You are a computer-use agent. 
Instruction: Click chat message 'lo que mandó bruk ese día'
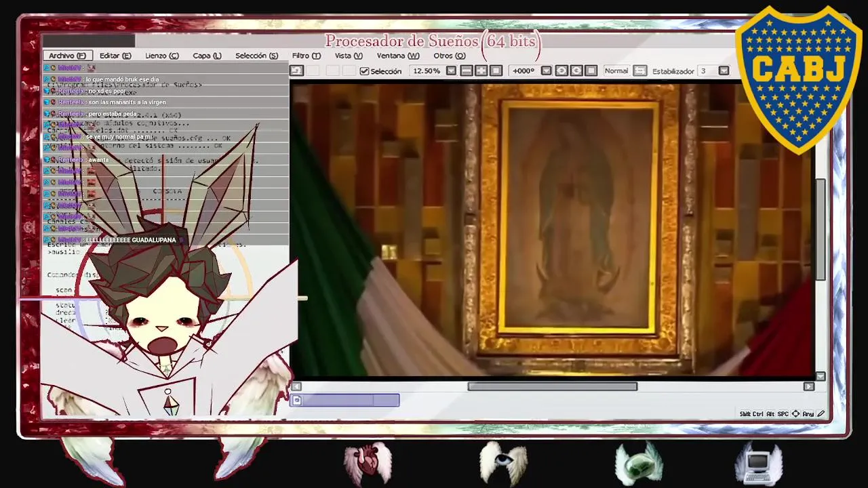(122, 79)
